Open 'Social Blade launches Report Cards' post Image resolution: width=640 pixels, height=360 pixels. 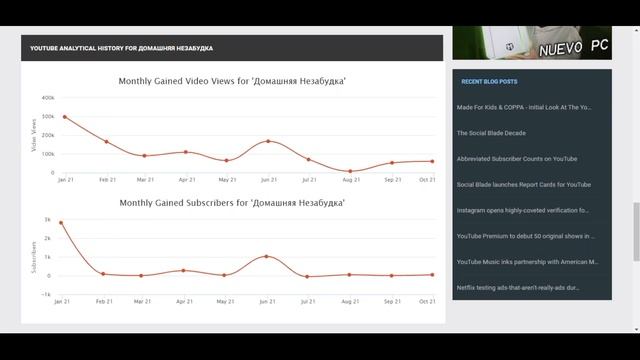(524, 184)
